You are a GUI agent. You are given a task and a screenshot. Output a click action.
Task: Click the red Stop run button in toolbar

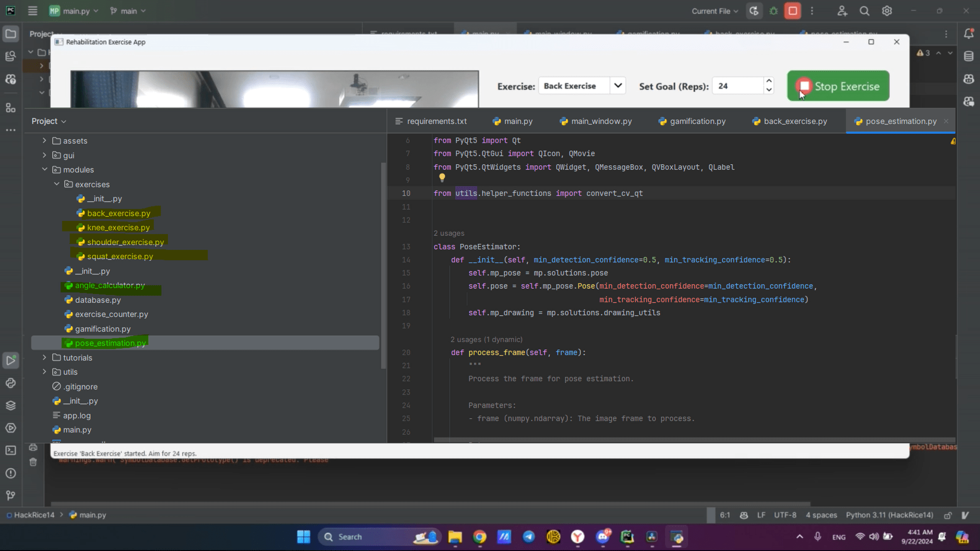(792, 11)
